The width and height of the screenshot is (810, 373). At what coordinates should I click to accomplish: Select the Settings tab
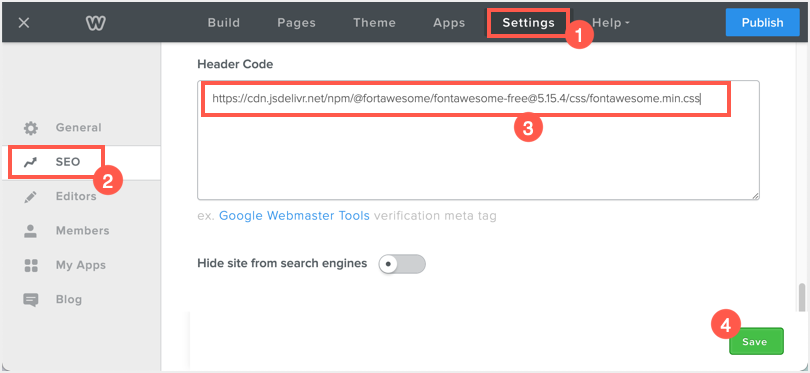528,23
